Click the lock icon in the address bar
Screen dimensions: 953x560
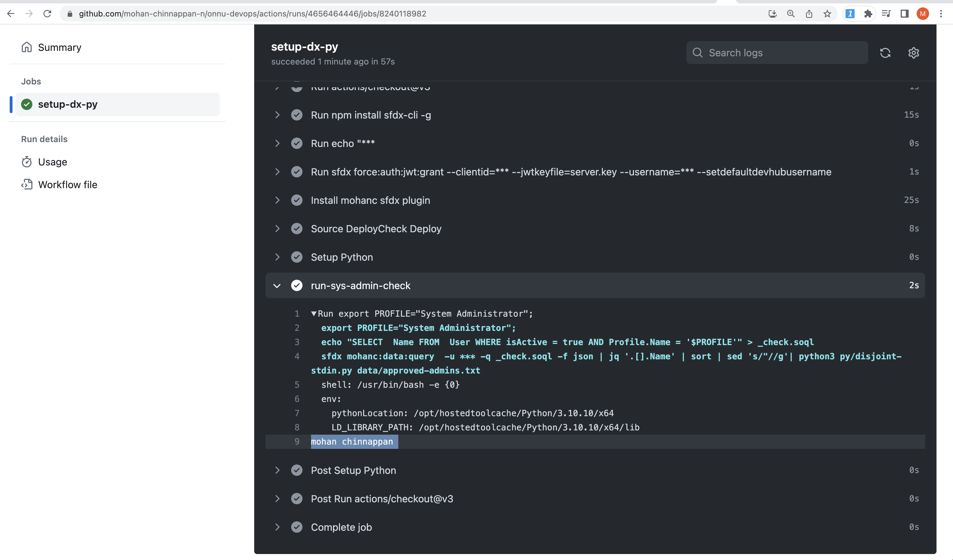coord(70,14)
